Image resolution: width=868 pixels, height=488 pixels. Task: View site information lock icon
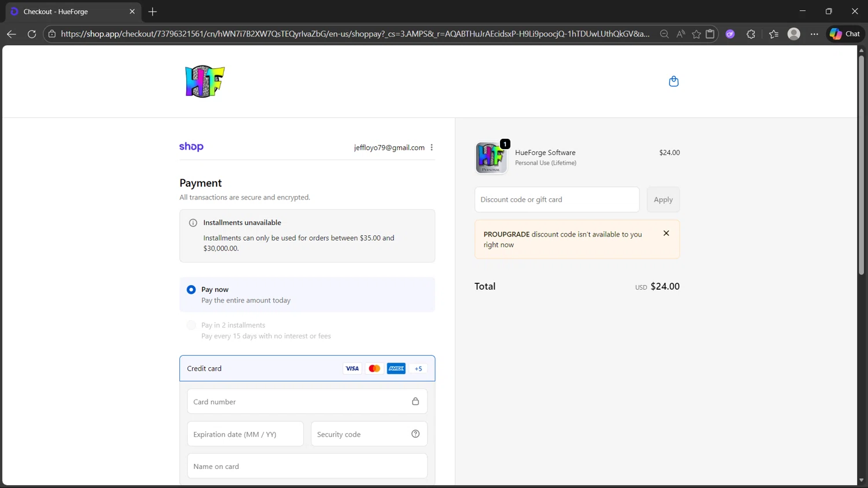pyautogui.click(x=52, y=34)
